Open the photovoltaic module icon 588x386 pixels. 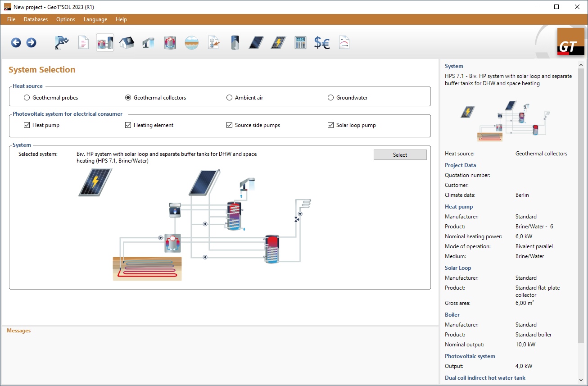(x=278, y=42)
